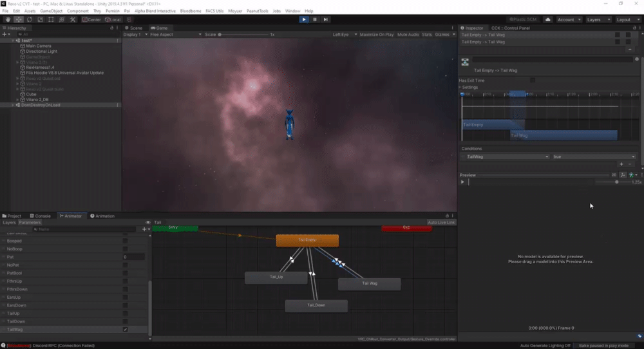Open the TailWag condition parameter dropdown
The image size is (644, 349).
coord(505,156)
